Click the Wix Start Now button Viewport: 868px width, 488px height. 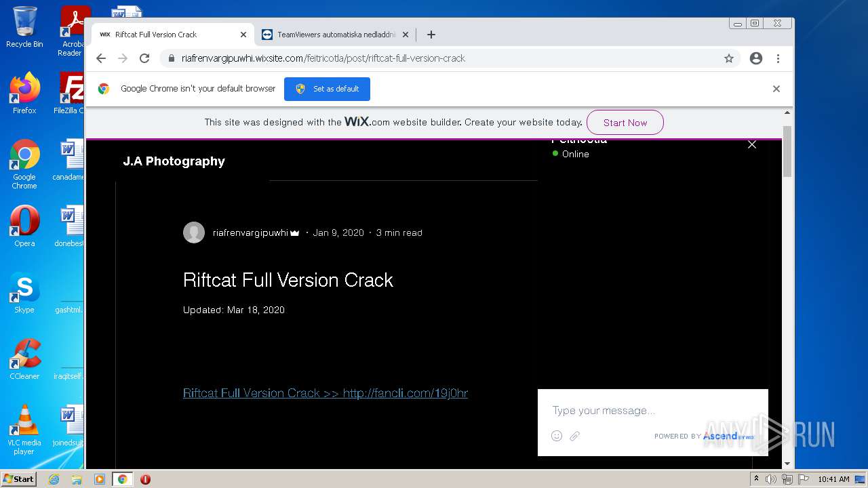click(625, 123)
